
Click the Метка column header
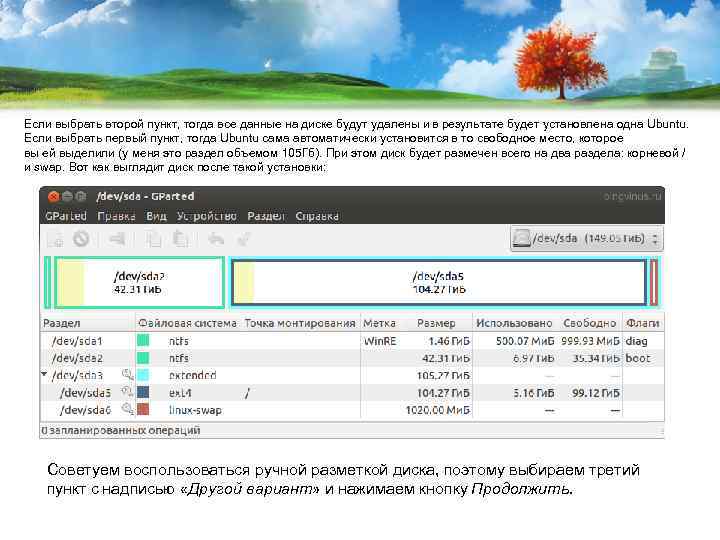tap(379, 323)
